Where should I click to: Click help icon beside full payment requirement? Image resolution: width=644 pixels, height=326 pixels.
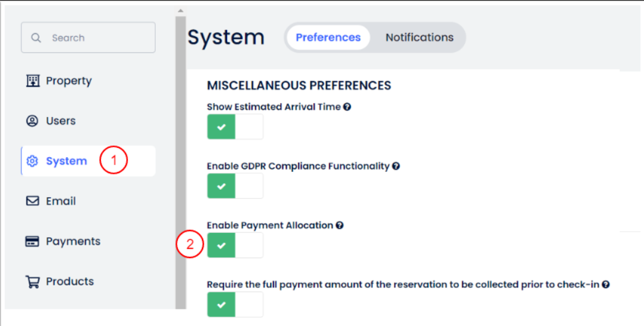[x=606, y=285]
